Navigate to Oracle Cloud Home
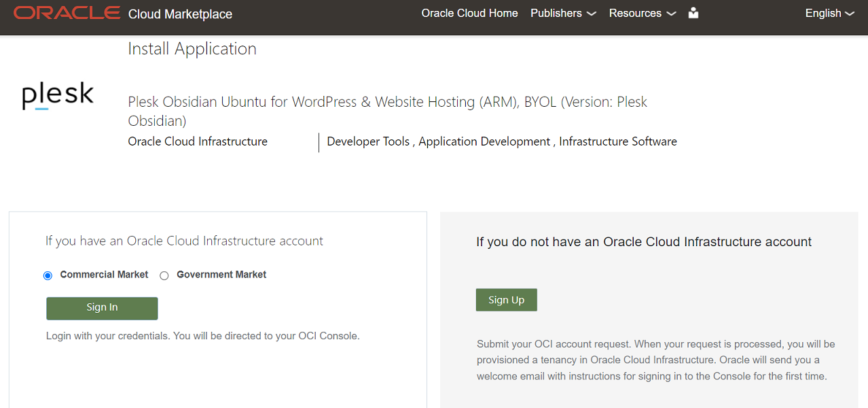The image size is (868, 408). pos(469,13)
